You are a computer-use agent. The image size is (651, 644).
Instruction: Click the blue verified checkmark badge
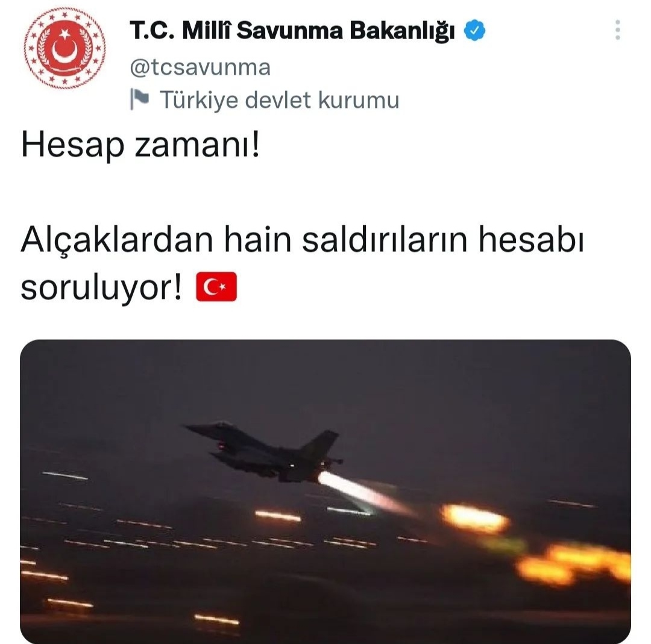click(x=474, y=30)
